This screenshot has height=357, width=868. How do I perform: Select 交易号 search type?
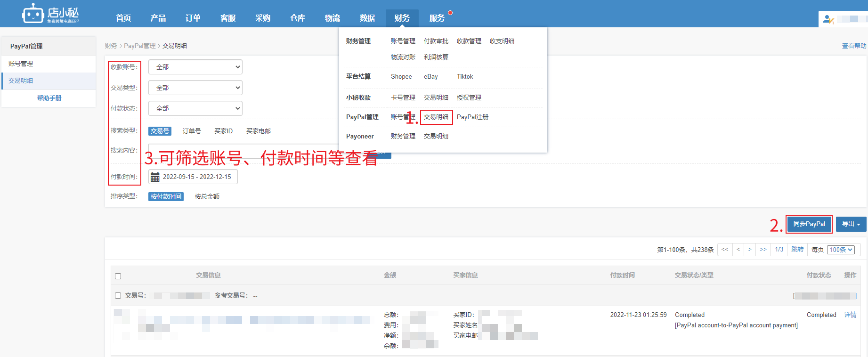pos(160,131)
